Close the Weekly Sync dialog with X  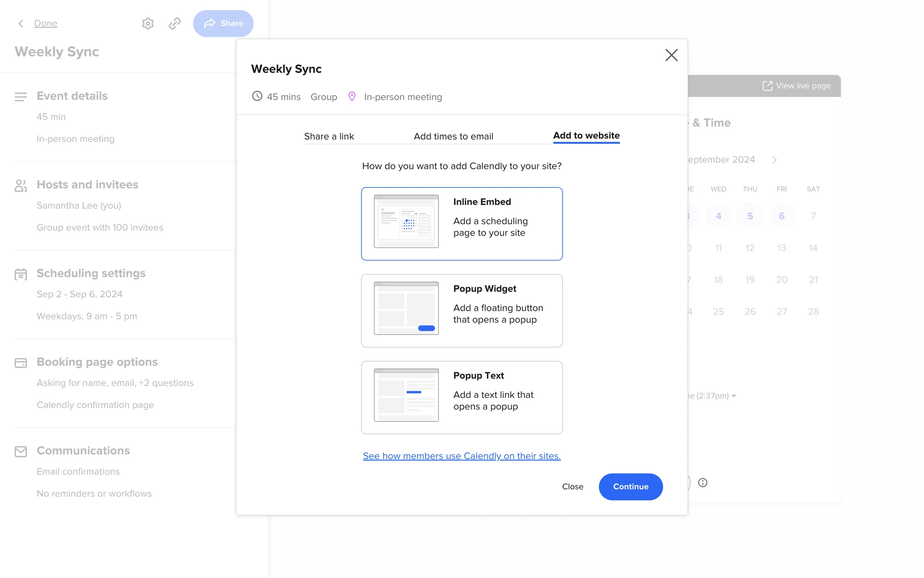point(671,55)
